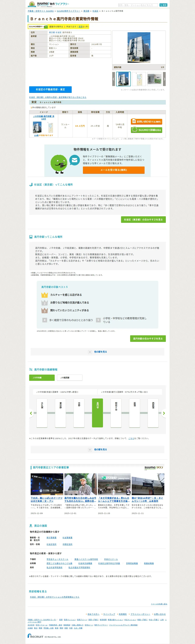Open the 杉並区 used mansion sale price link

pyautogui.click(x=55, y=597)
